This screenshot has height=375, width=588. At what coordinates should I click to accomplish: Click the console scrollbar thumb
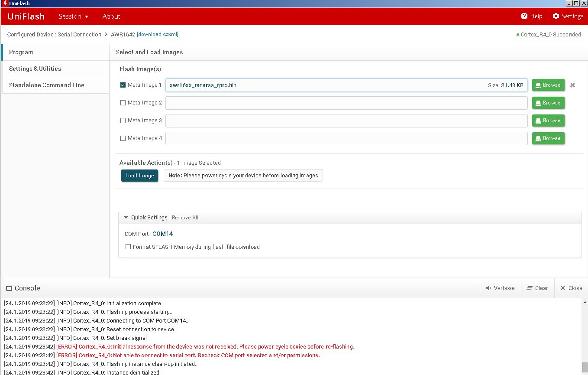pos(585,367)
